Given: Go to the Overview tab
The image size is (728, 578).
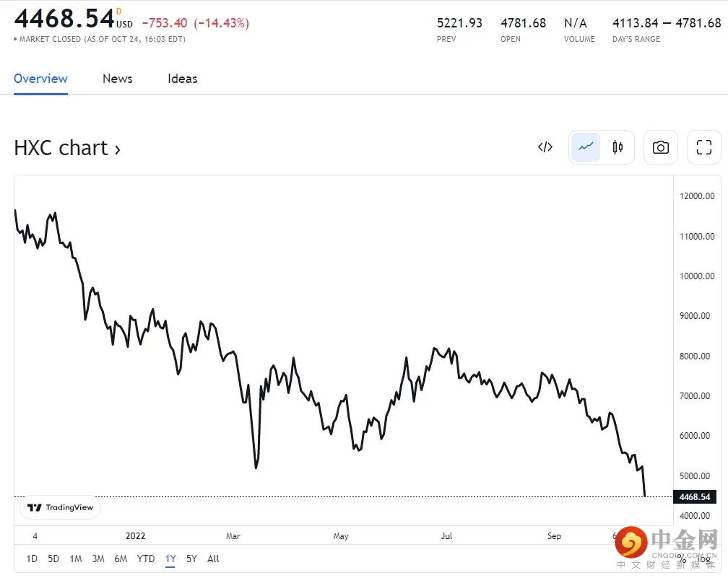Looking at the screenshot, I should (x=40, y=79).
